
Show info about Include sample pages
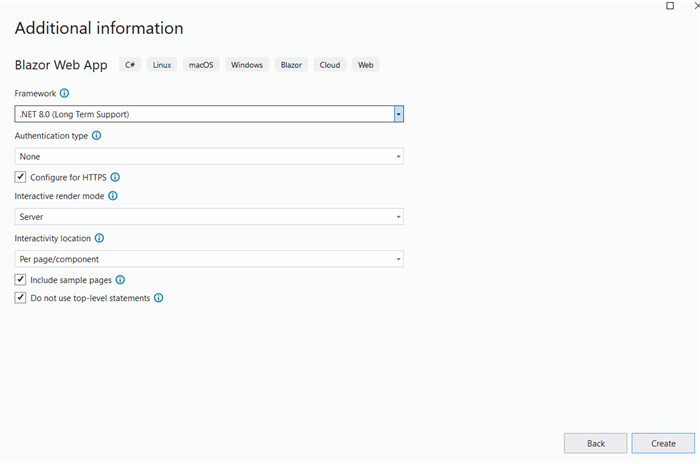point(120,280)
